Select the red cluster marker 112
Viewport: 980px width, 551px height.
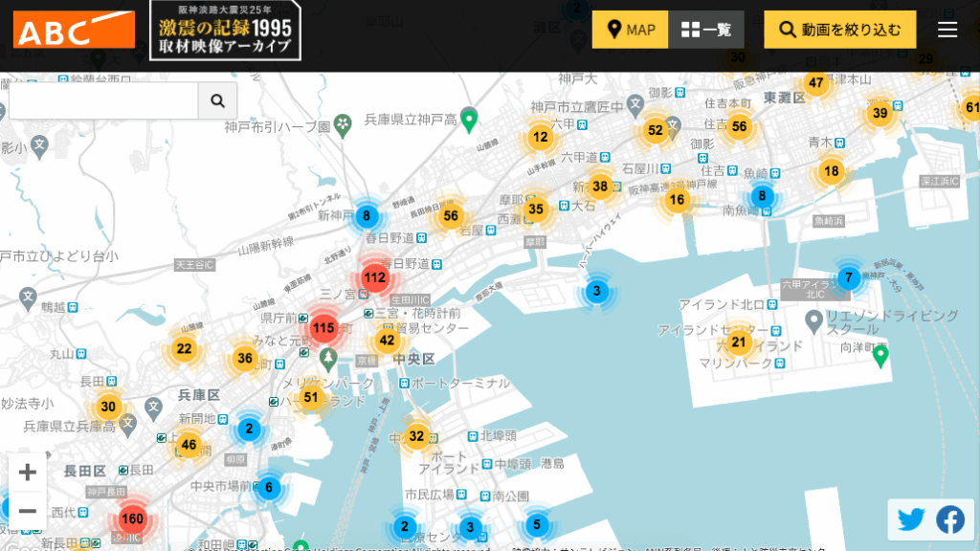tap(375, 278)
